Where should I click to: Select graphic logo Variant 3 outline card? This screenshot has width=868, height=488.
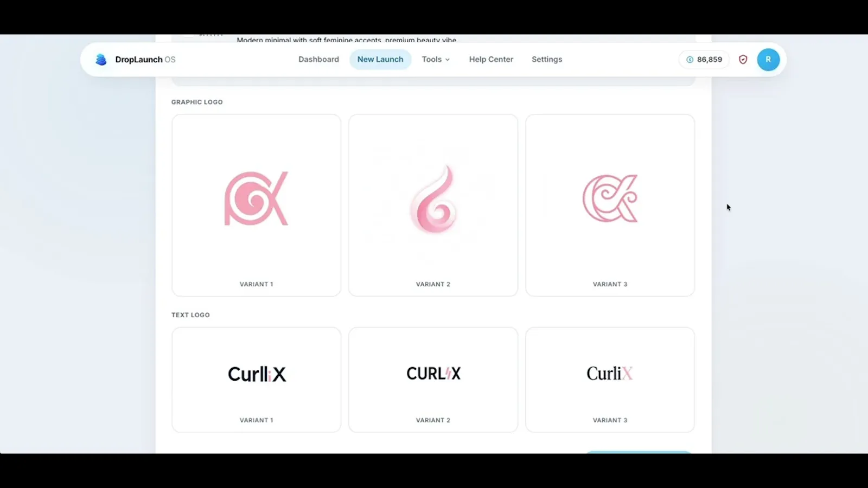pos(610,205)
